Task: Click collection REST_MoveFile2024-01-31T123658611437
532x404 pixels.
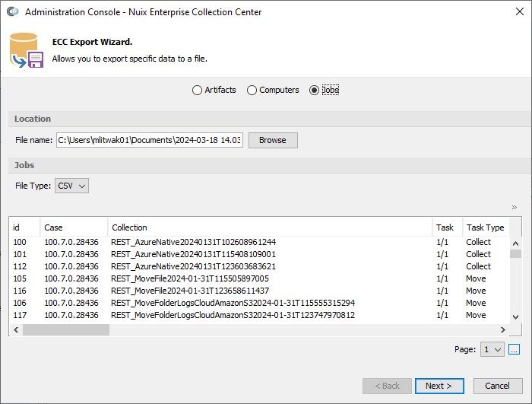Action: 190,291
